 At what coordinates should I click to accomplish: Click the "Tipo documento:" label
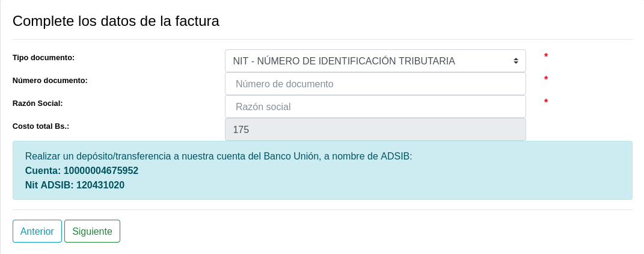tap(43, 57)
